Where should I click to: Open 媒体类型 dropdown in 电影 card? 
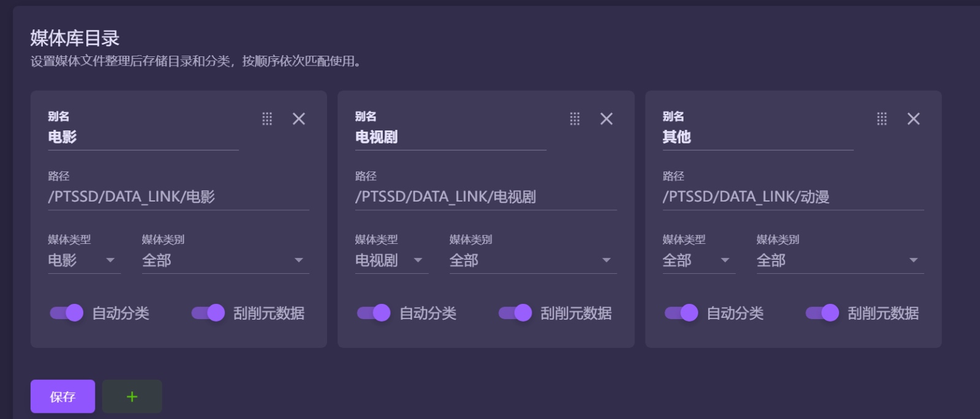pyautogui.click(x=84, y=260)
